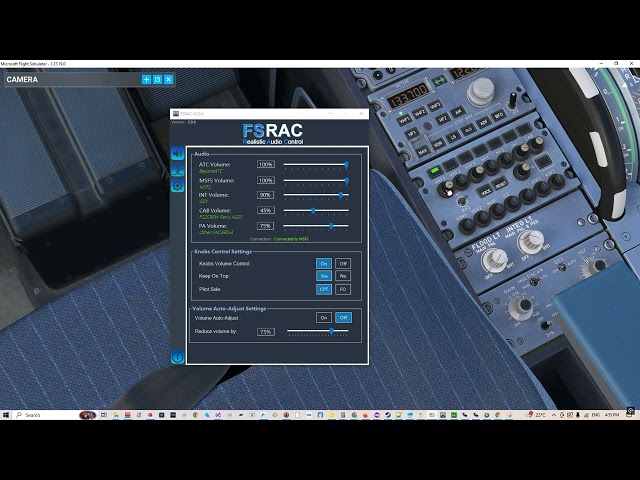Screen dimensions: 640x480
Task: Select FO as Pilot Side
Action: (x=343, y=289)
